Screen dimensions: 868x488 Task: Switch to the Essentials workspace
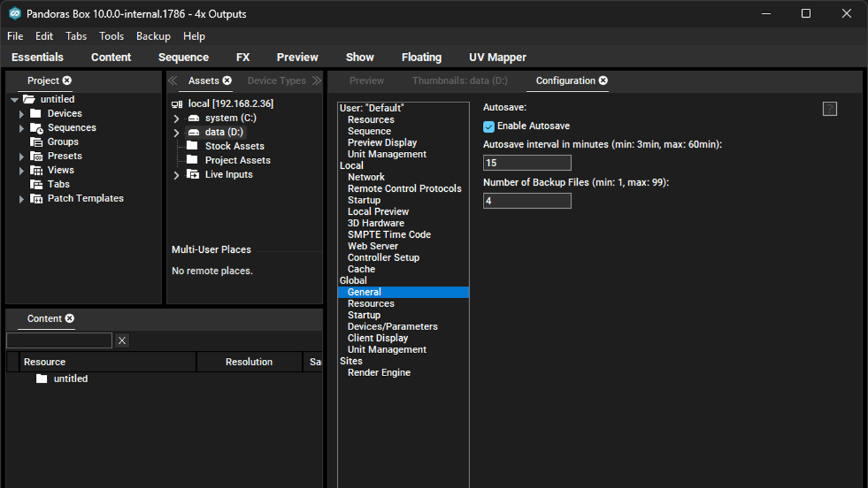click(x=37, y=58)
